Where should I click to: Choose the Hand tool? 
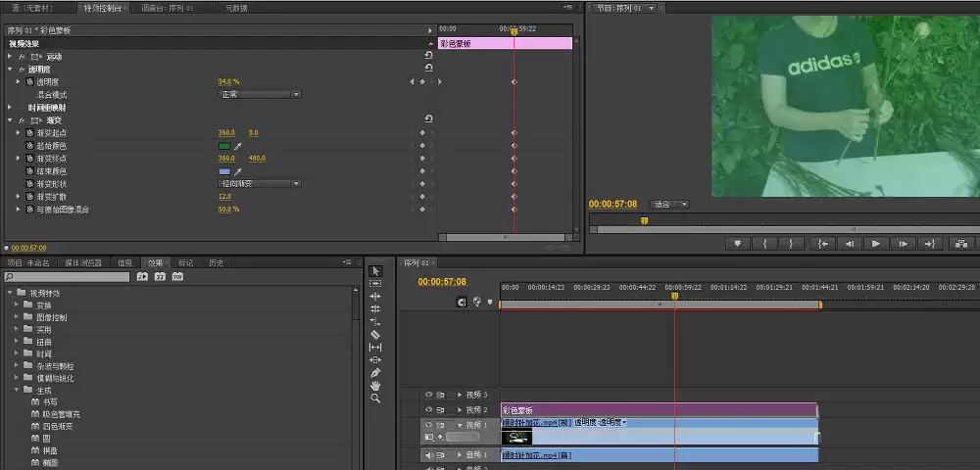point(375,385)
